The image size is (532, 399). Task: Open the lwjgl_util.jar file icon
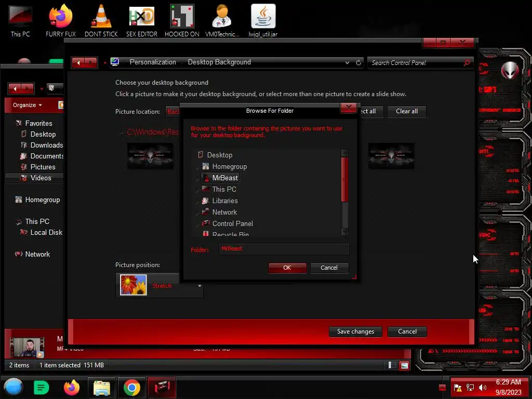pos(263,20)
